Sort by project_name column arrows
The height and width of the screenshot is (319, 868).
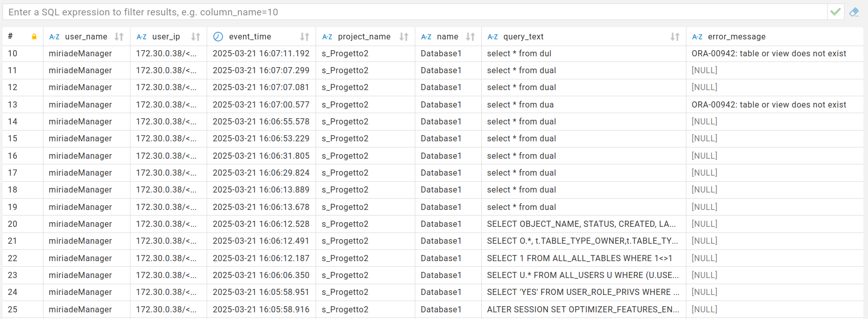pos(404,37)
